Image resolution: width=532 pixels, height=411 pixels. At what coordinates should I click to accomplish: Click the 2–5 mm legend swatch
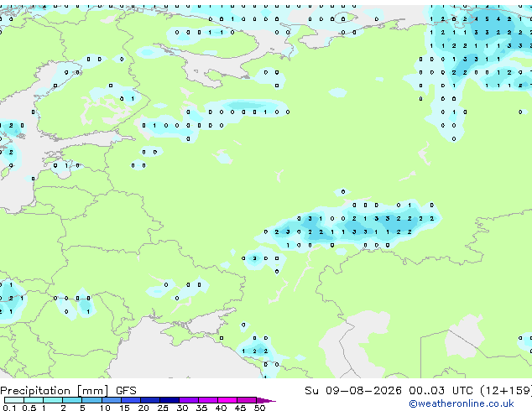(72, 400)
